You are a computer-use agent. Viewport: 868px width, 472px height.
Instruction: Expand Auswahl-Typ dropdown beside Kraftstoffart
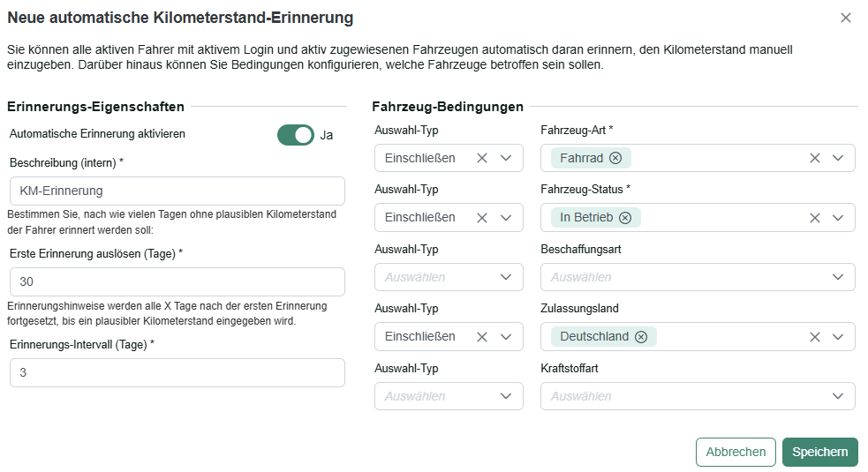[x=449, y=396]
